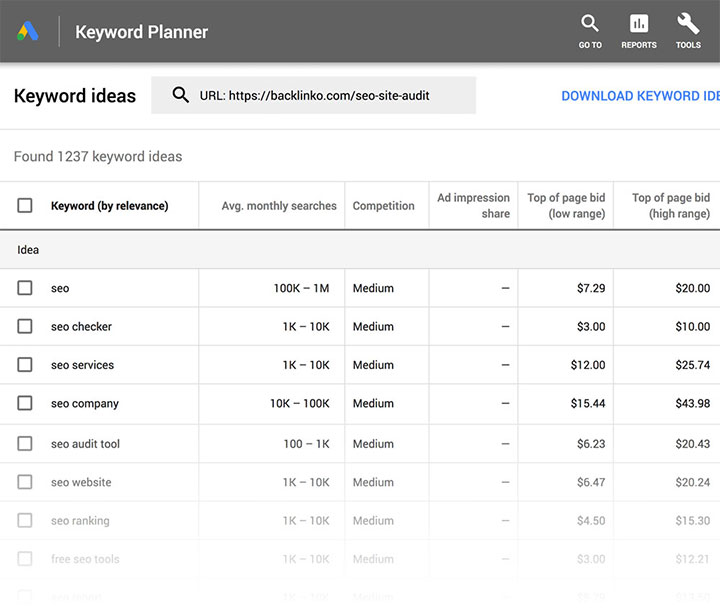Click the $6.23 low bid cell
Screen dimensions: 720x613
[x=591, y=444]
